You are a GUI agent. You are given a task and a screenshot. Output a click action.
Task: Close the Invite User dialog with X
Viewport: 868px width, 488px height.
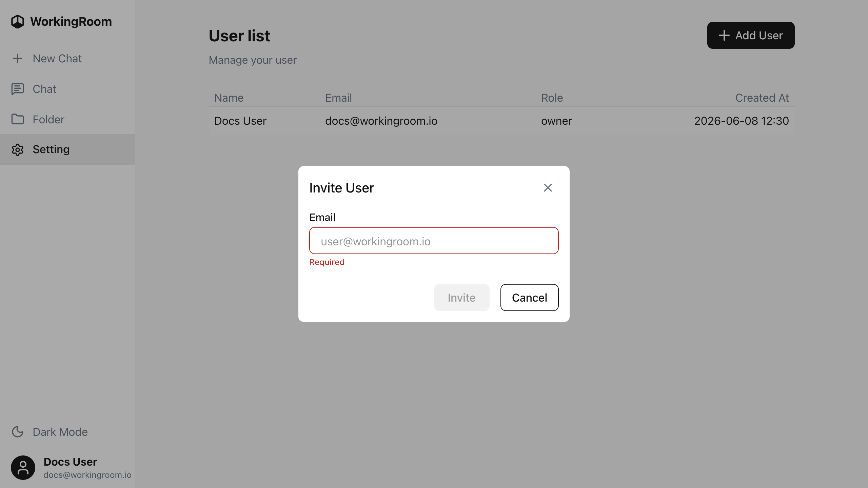pos(548,188)
